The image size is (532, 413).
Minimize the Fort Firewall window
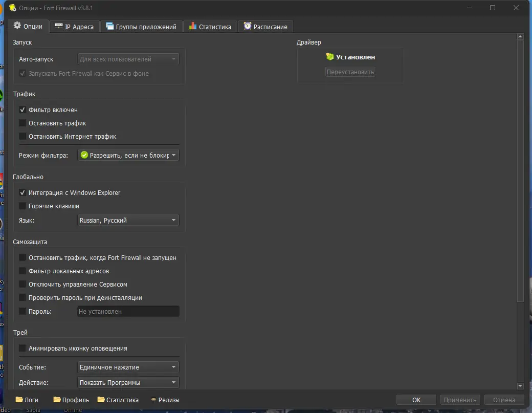tap(470, 8)
